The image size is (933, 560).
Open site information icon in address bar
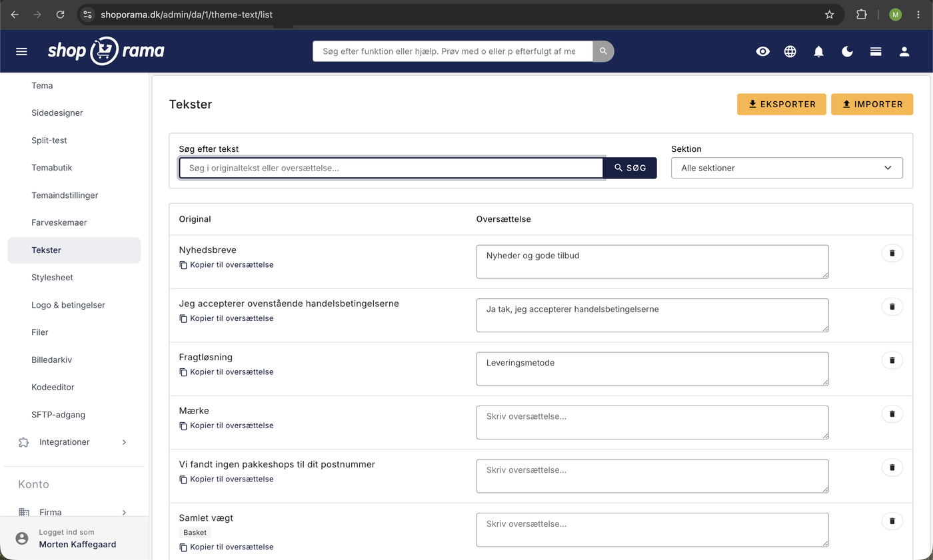click(88, 14)
